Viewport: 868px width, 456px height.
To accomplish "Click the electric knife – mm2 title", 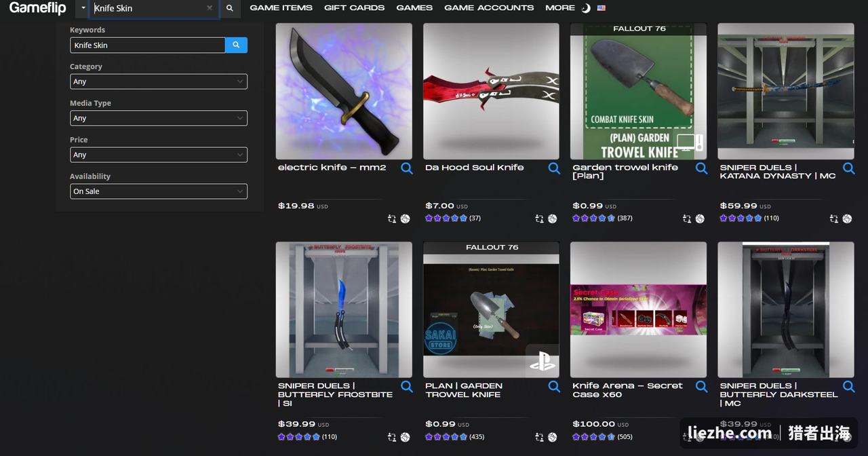I will [x=332, y=168].
